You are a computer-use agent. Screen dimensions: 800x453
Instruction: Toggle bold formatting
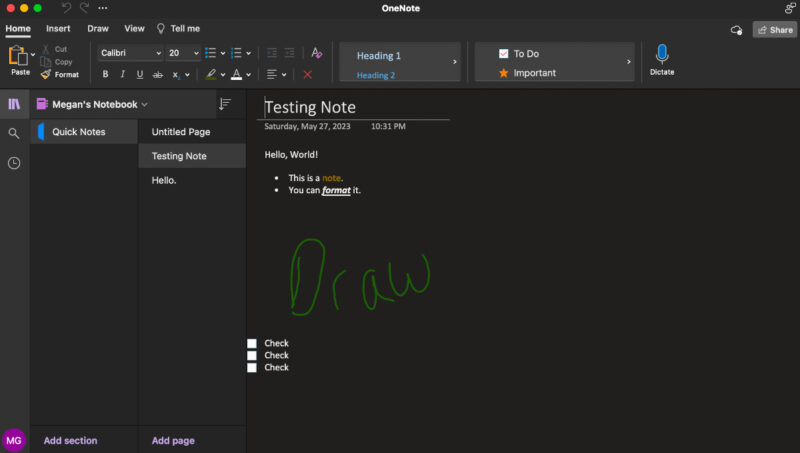(x=105, y=74)
